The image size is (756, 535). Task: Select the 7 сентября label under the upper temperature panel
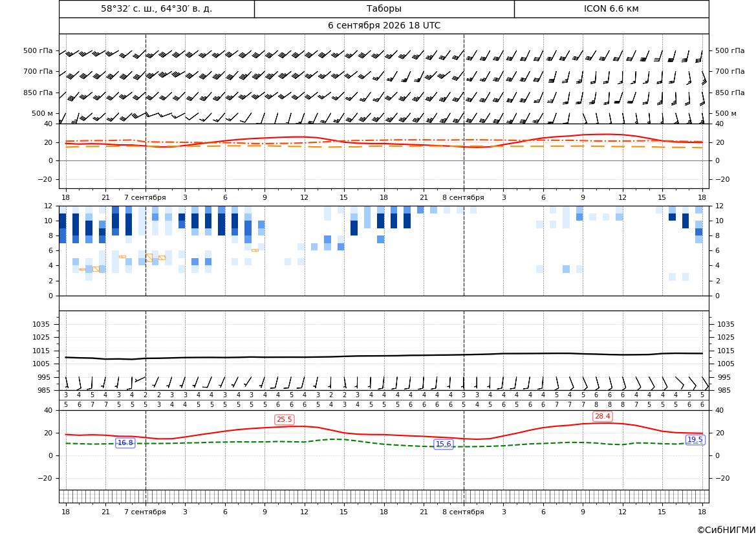coord(145,197)
